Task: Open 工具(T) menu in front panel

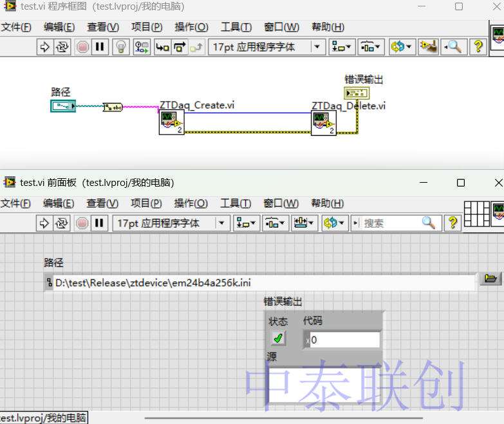Action: coord(236,203)
